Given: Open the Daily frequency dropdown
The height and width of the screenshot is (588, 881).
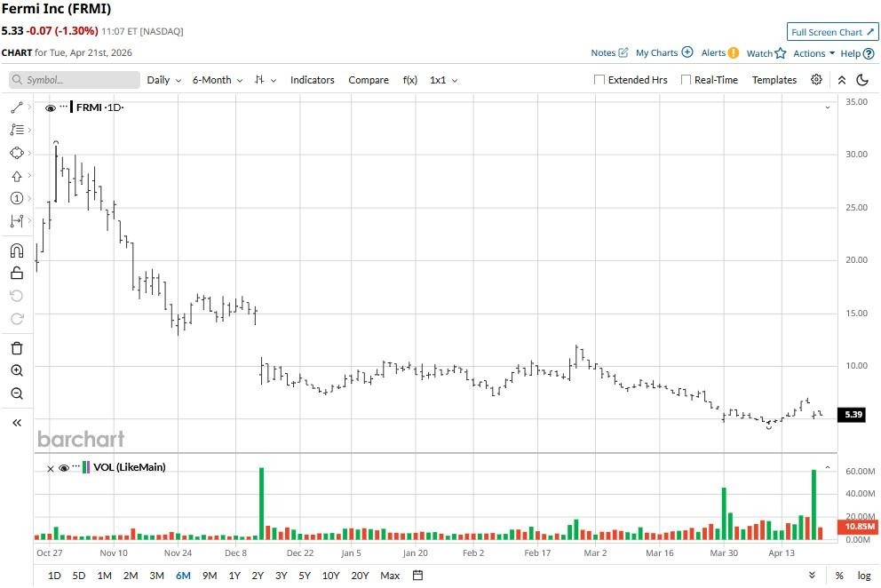Looking at the screenshot, I should click(x=164, y=80).
